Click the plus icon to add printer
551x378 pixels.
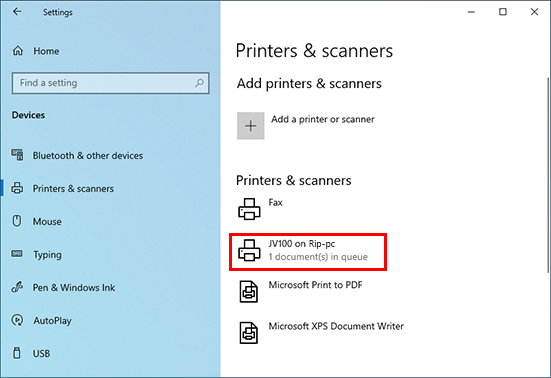251,126
